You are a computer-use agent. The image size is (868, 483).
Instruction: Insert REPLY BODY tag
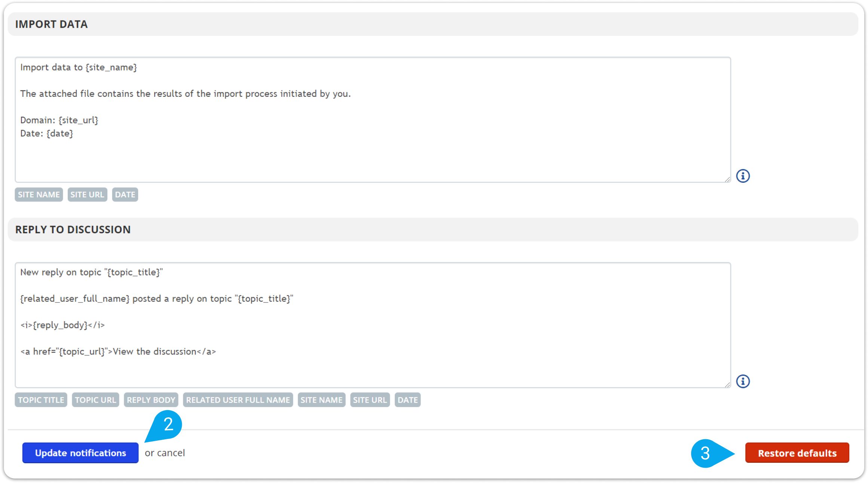151,400
